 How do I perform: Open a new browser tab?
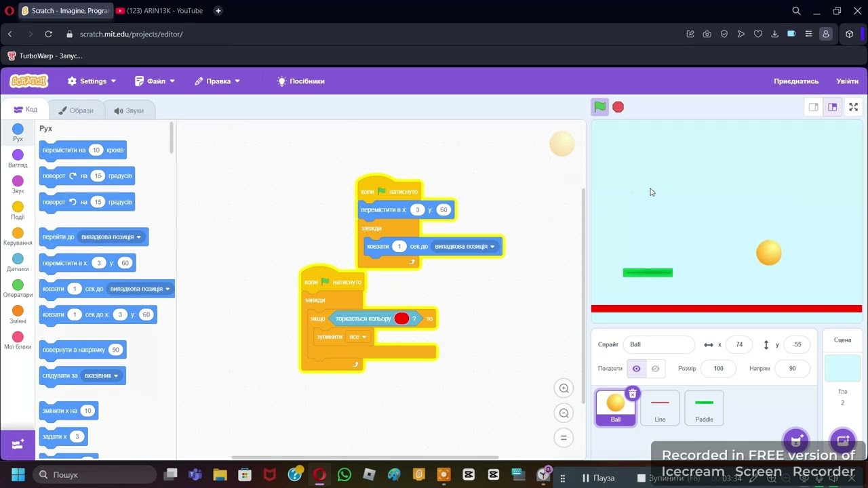click(x=218, y=11)
